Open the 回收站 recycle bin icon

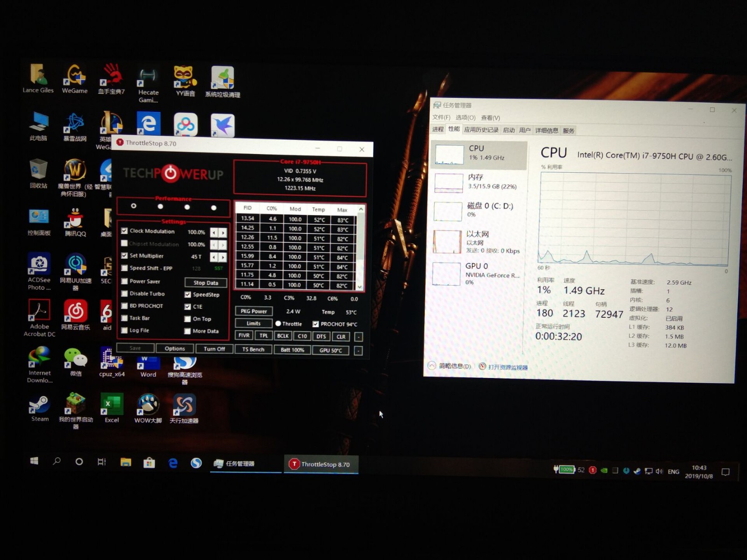[38, 174]
